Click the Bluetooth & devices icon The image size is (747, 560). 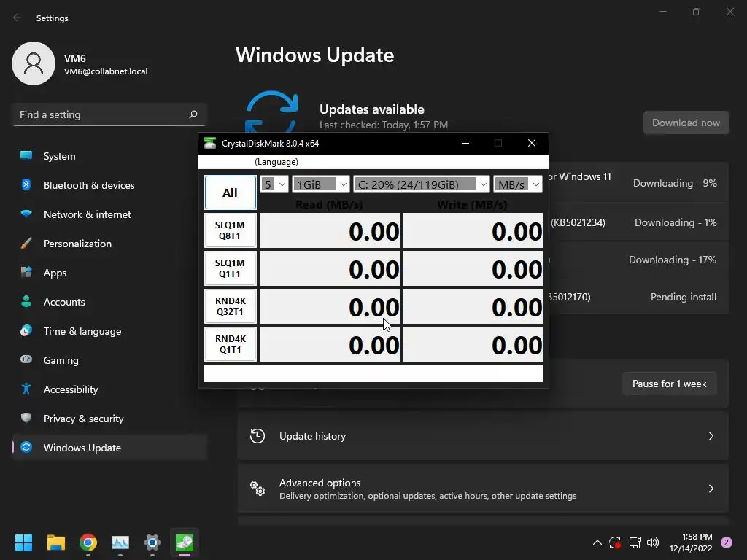pos(26,184)
